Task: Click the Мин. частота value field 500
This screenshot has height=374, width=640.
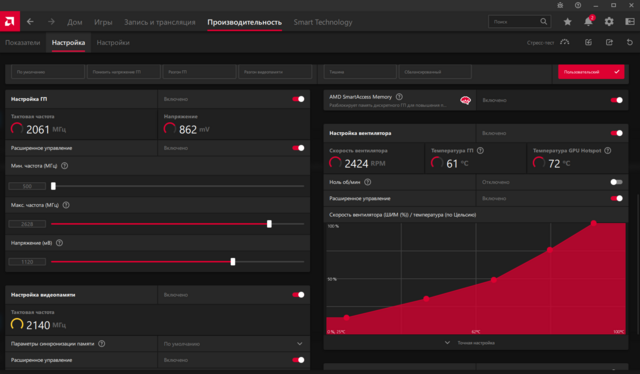Action: (x=27, y=186)
